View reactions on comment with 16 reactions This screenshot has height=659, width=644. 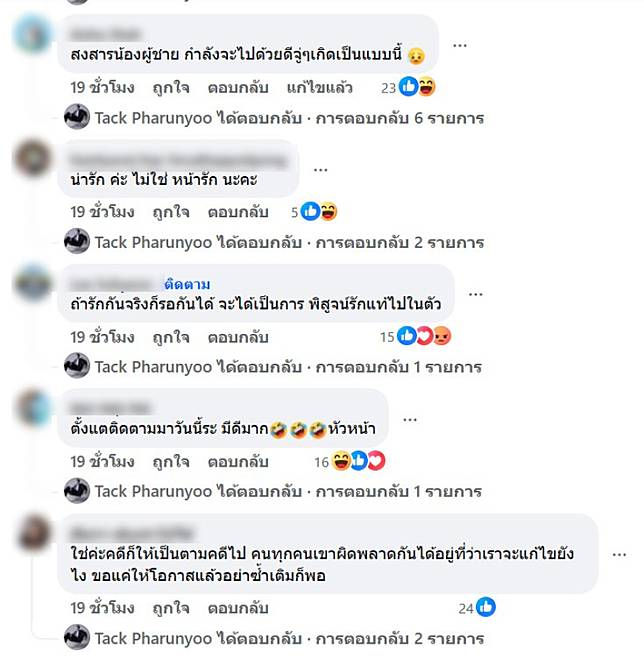[350, 461]
